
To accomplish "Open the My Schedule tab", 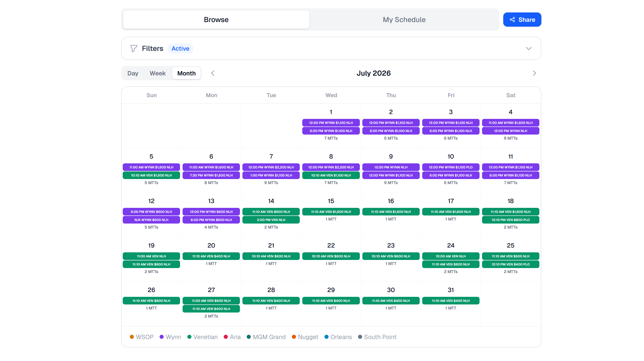I will pos(404,20).
